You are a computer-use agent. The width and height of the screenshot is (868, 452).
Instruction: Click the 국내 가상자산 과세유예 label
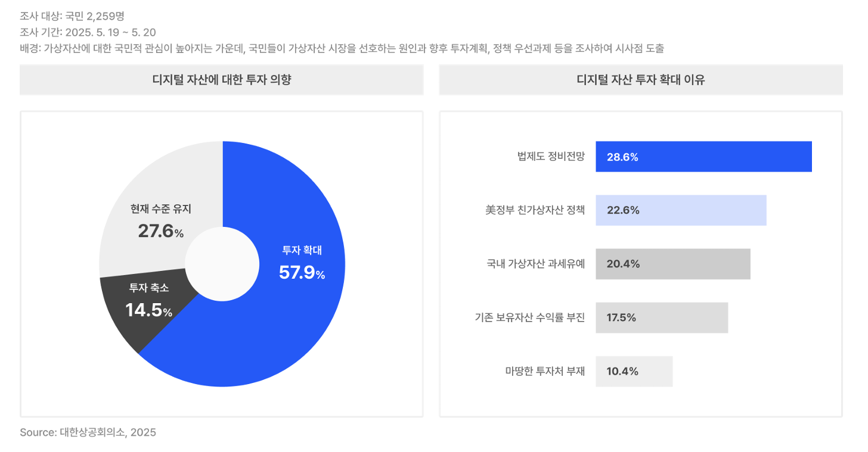(x=535, y=264)
